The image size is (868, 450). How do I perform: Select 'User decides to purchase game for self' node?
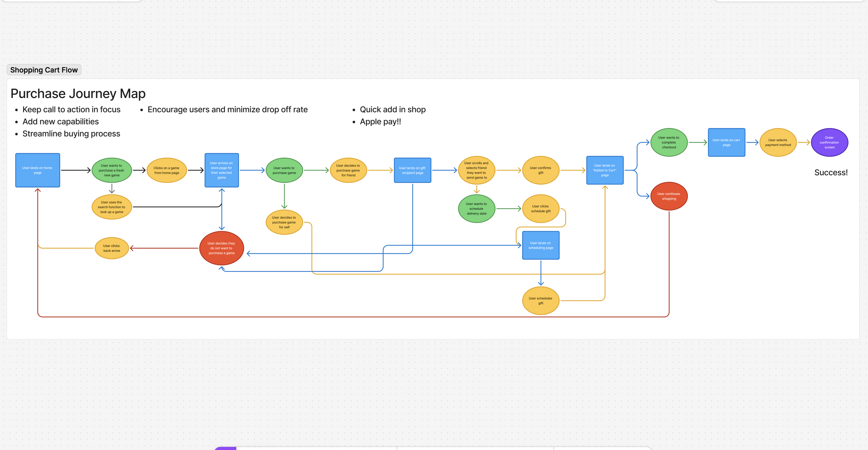284,222
